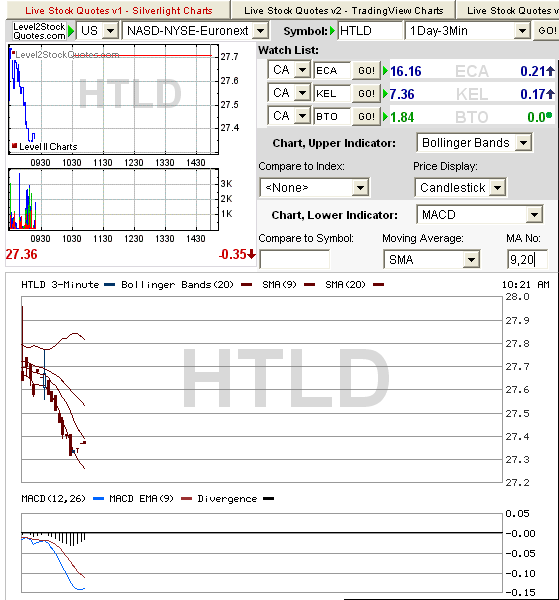The height and width of the screenshot is (600, 559).
Task: Open CA country dropdown for BTO row
Action: 289,116
